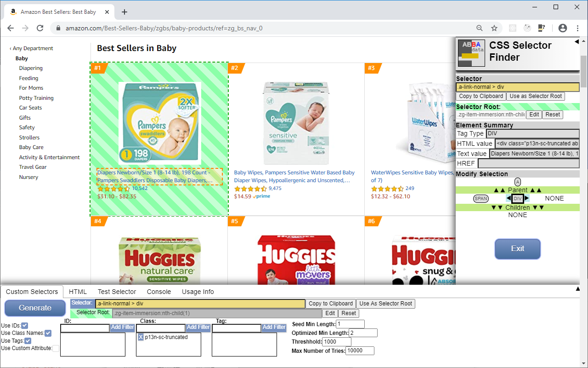588x368 pixels.
Task: Toggle the Use Tags checkbox
Action: tap(28, 341)
